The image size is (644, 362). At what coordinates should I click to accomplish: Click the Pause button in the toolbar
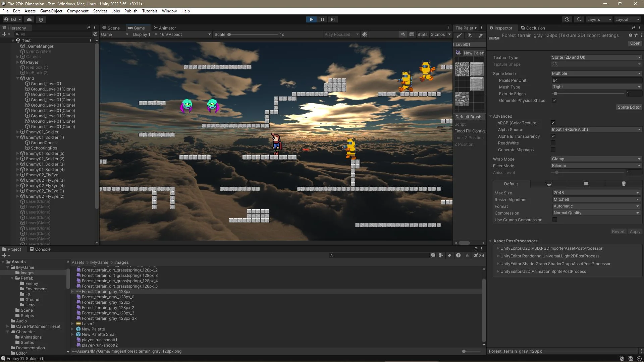322,19
